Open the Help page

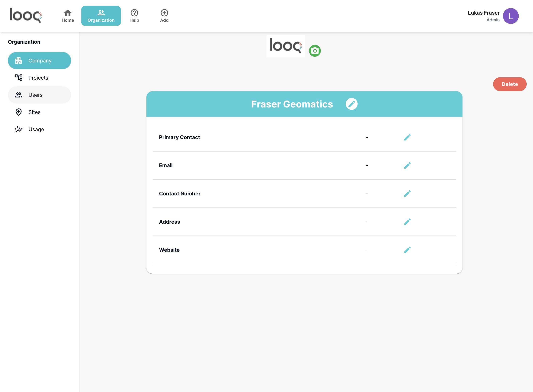click(134, 16)
